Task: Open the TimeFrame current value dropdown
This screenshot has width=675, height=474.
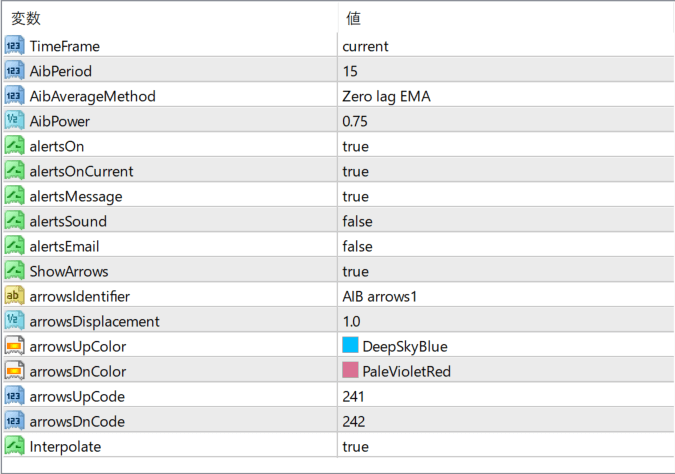Action: point(506,46)
